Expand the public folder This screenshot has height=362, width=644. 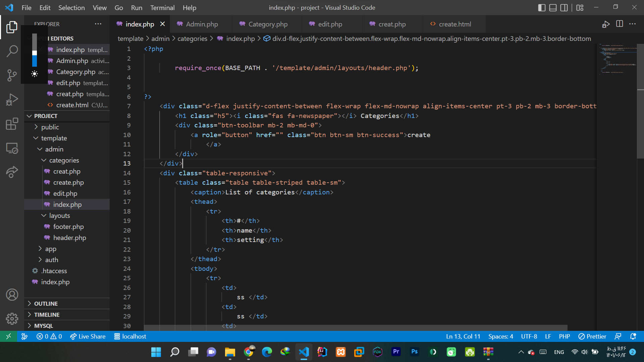pyautogui.click(x=50, y=127)
